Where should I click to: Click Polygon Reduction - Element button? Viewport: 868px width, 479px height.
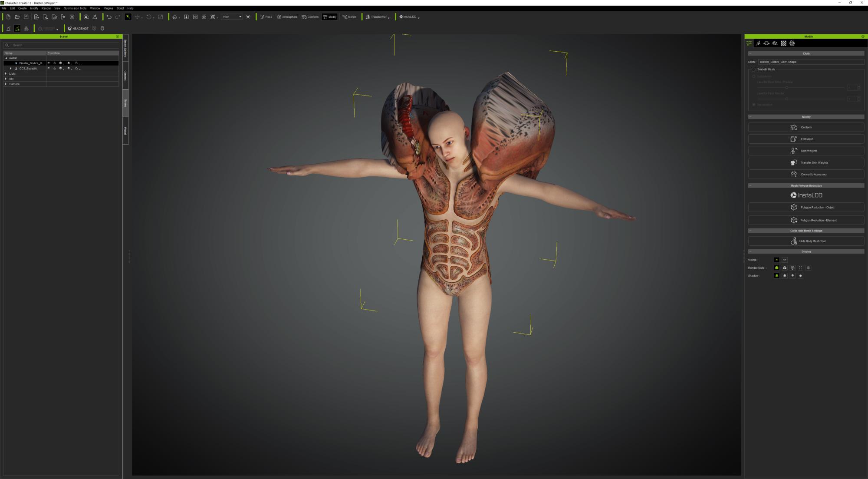tap(806, 220)
